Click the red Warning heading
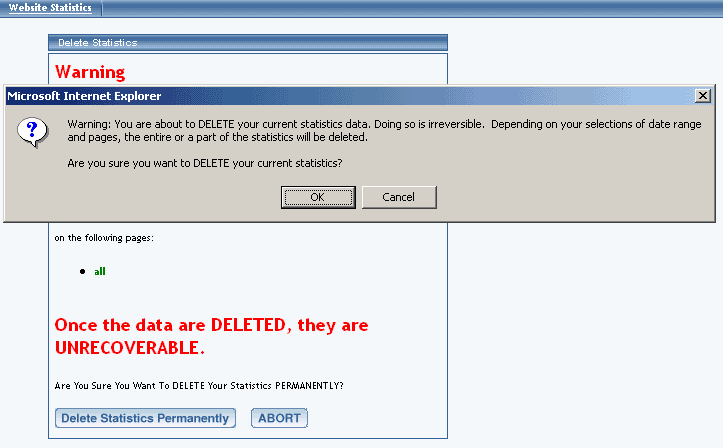 90,72
